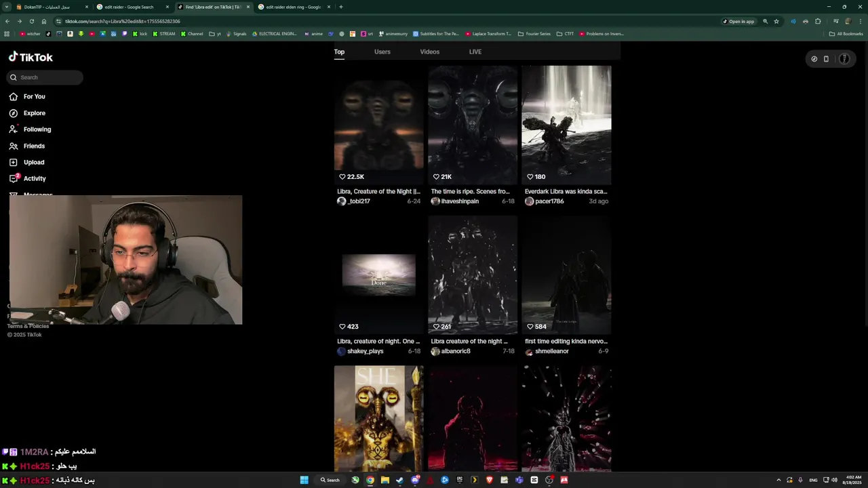Click the Upload plus icon
Viewport: 868px width, 488px height.
tap(13, 162)
